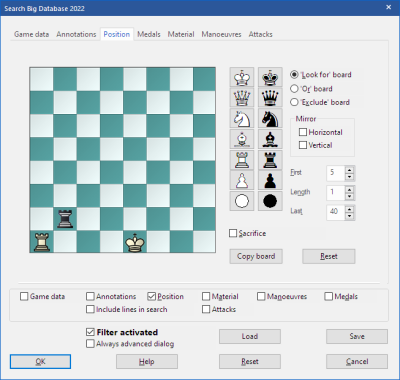Click the black rook on the board
400x380 pixels.
(x=65, y=219)
